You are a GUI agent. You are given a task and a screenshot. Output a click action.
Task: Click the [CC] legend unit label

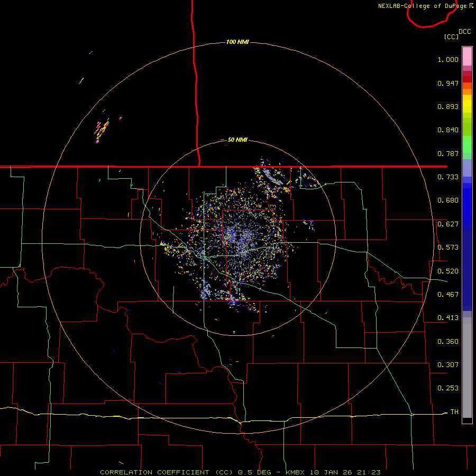tap(451, 36)
